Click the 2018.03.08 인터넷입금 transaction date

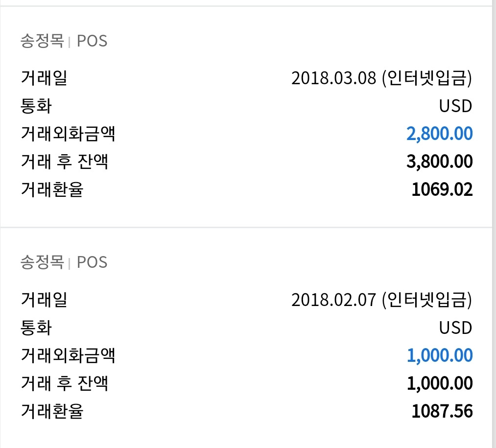click(382, 78)
